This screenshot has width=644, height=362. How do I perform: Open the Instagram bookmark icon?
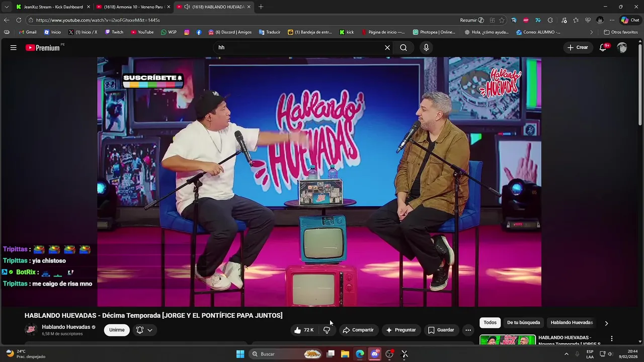point(187,32)
